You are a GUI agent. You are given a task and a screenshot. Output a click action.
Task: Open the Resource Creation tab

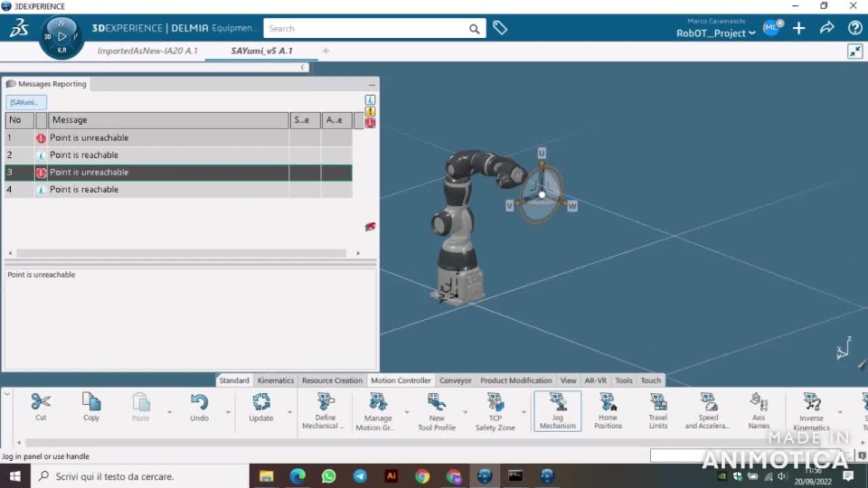click(x=332, y=380)
